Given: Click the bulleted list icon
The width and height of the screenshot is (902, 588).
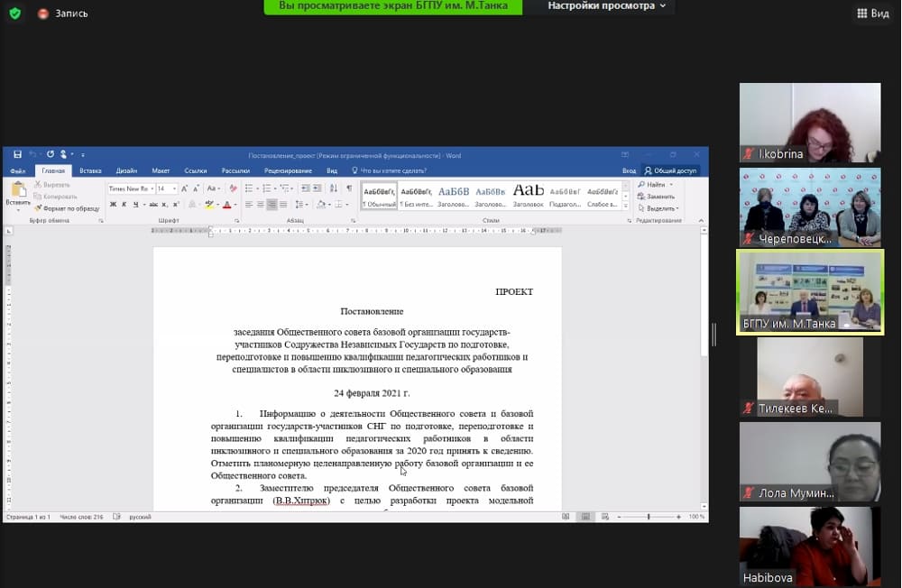Looking at the screenshot, I should click(x=249, y=188).
